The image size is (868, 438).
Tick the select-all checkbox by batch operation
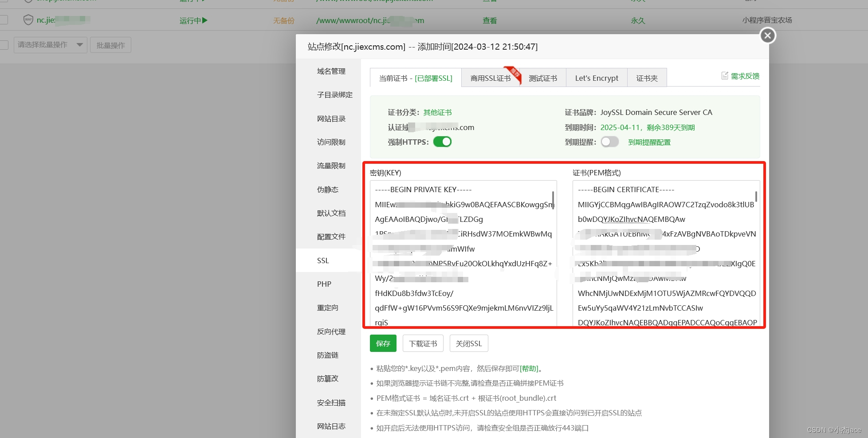(4, 45)
